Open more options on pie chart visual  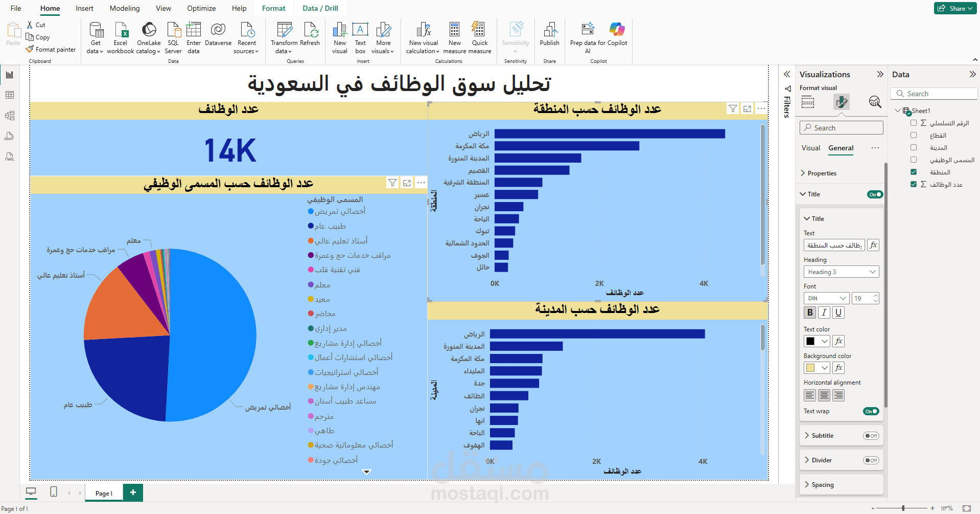tap(421, 183)
